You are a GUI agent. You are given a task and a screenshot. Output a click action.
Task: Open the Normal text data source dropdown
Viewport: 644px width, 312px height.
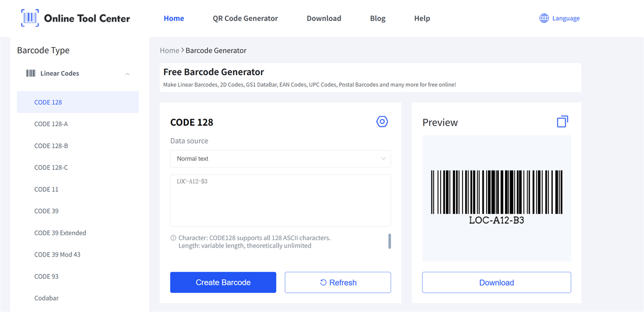tap(280, 159)
